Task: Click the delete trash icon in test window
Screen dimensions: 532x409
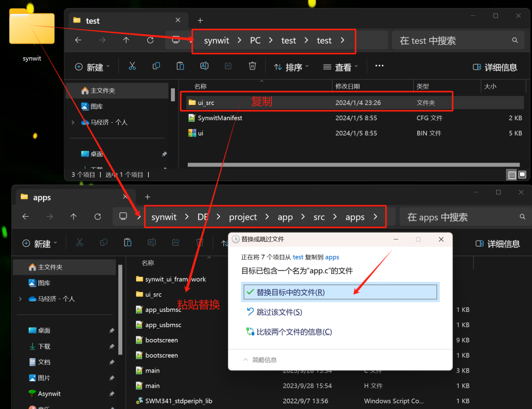Action: 252,66
